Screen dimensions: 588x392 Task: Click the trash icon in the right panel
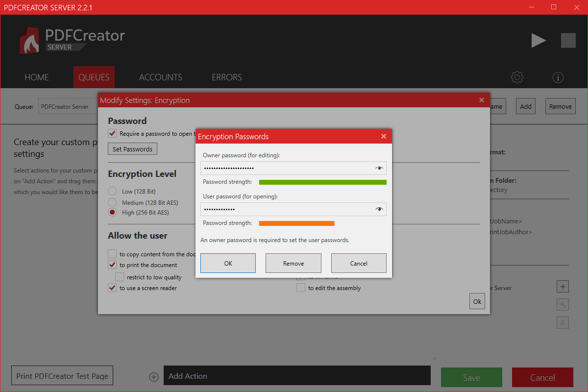tap(563, 322)
